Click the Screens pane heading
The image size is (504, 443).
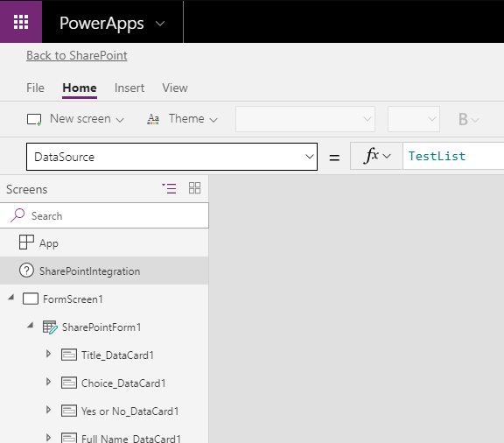[26, 189]
